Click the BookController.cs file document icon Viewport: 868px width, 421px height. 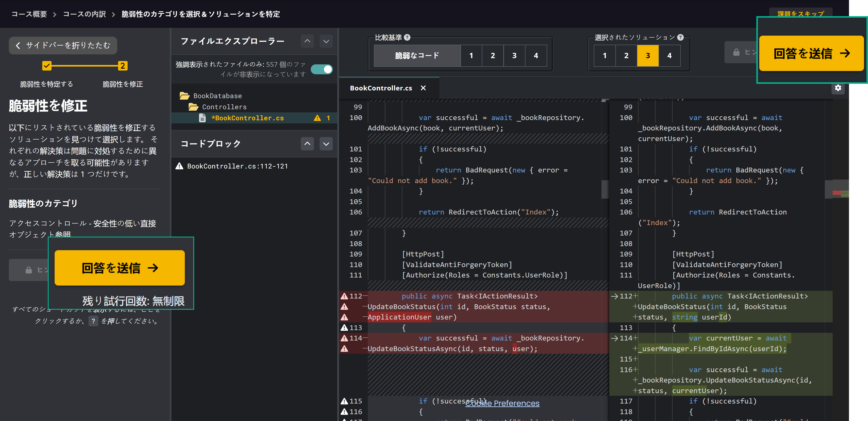coord(202,118)
